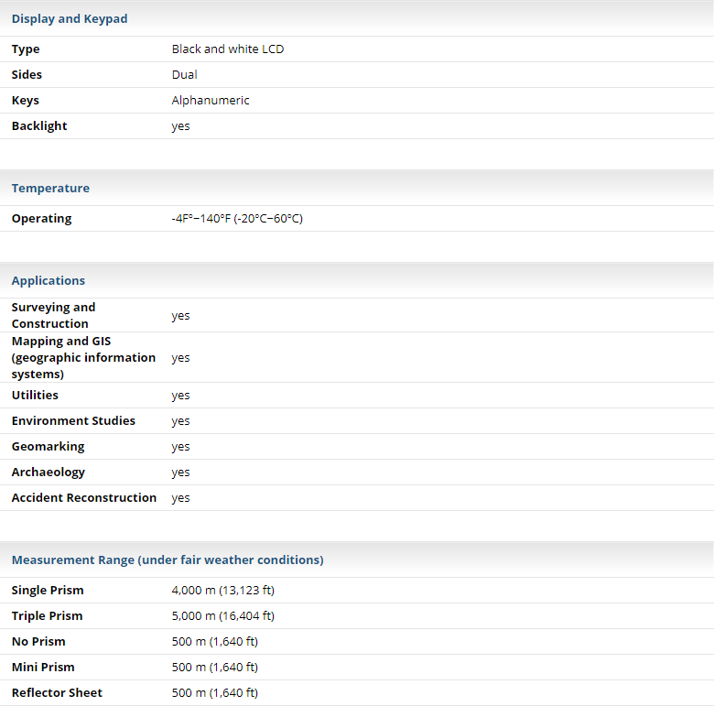Click the Sides row label
Screen dimensions: 714x728
point(27,75)
